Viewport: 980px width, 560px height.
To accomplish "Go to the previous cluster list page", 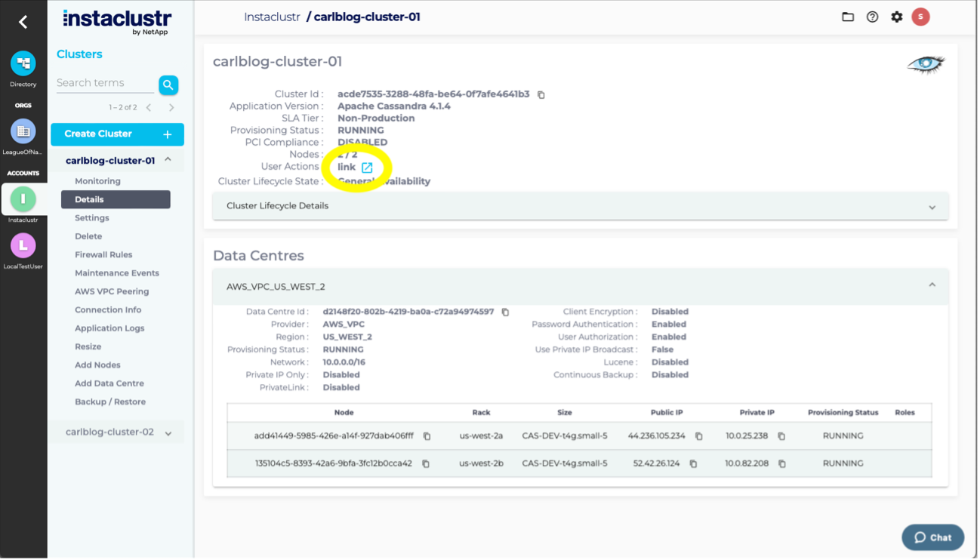I will click(149, 108).
